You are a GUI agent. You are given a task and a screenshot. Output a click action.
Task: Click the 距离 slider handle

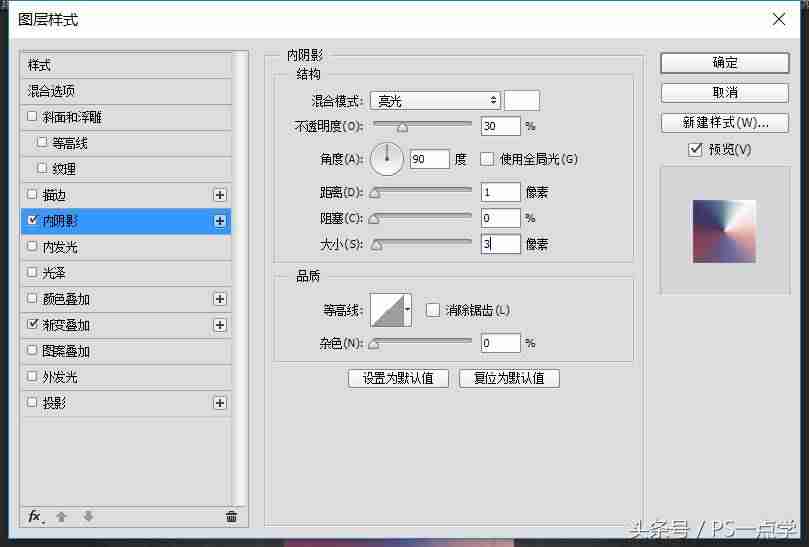(x=375, y=194)
